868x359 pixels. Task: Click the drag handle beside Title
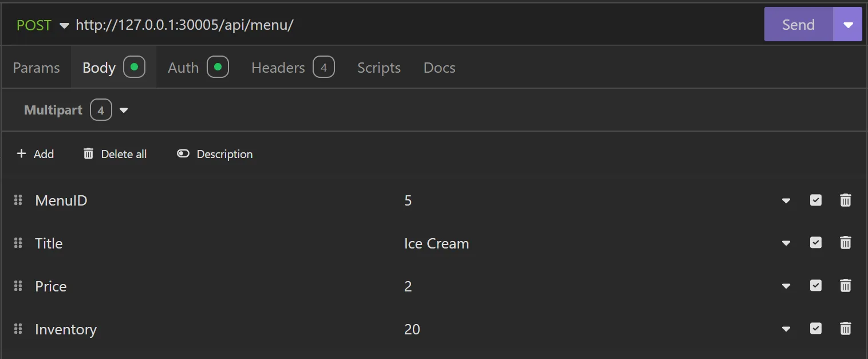click(18, 243)
